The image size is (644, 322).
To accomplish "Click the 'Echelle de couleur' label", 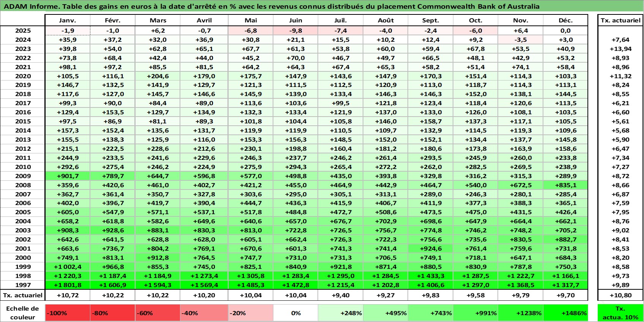I will coord(23,313).
